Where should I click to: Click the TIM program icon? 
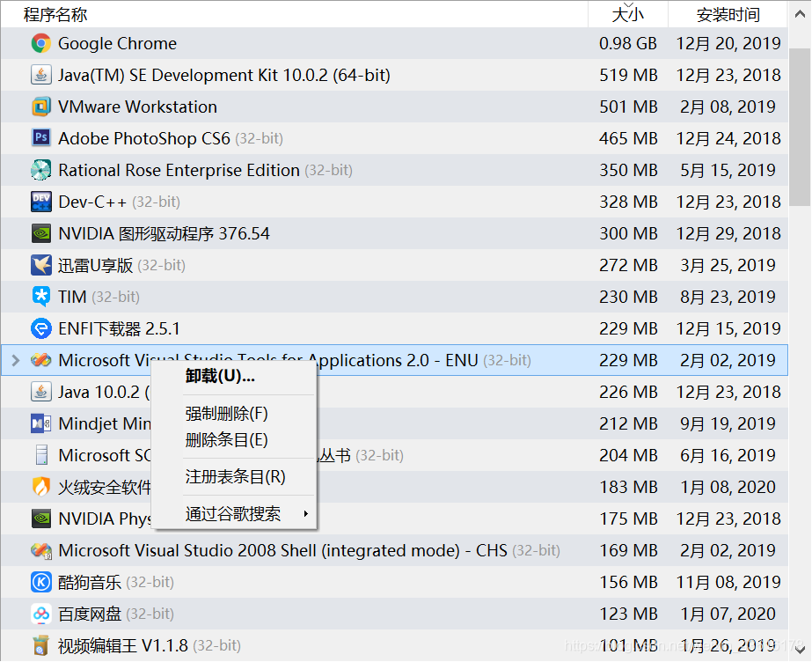[x=41, y=297]
